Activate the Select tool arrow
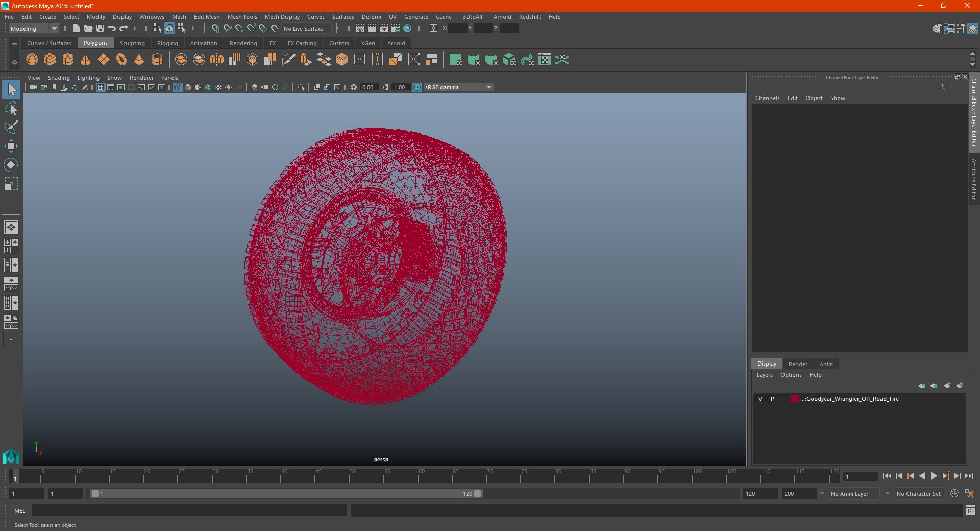Image resolution: width=980 pixels, height=531 pixels. [11, 89]
